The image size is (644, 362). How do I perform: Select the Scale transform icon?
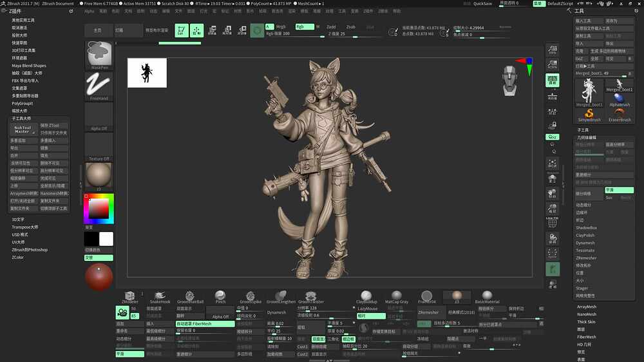pos(227,30)
